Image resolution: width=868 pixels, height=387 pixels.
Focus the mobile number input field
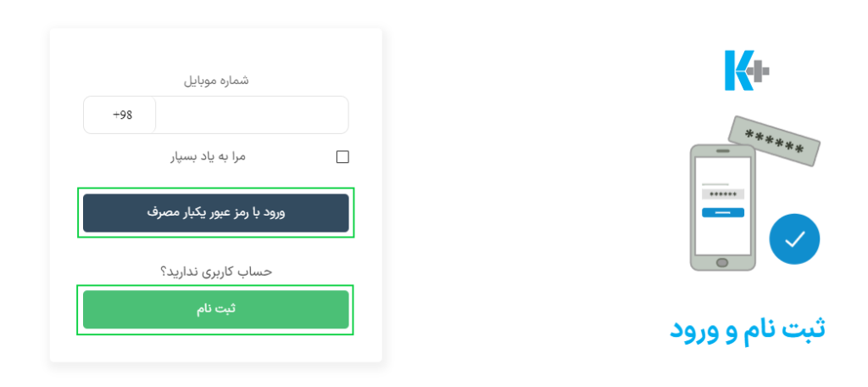(252, 115)
